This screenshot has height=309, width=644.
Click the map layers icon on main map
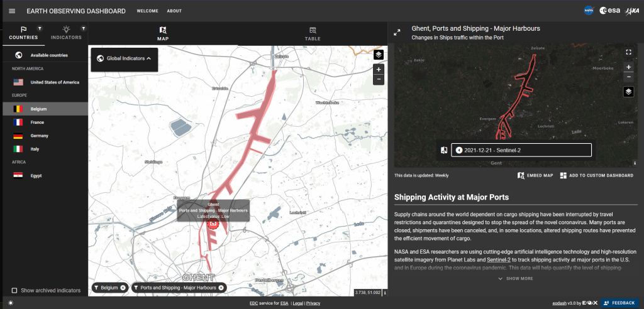[x=378, y=54]
